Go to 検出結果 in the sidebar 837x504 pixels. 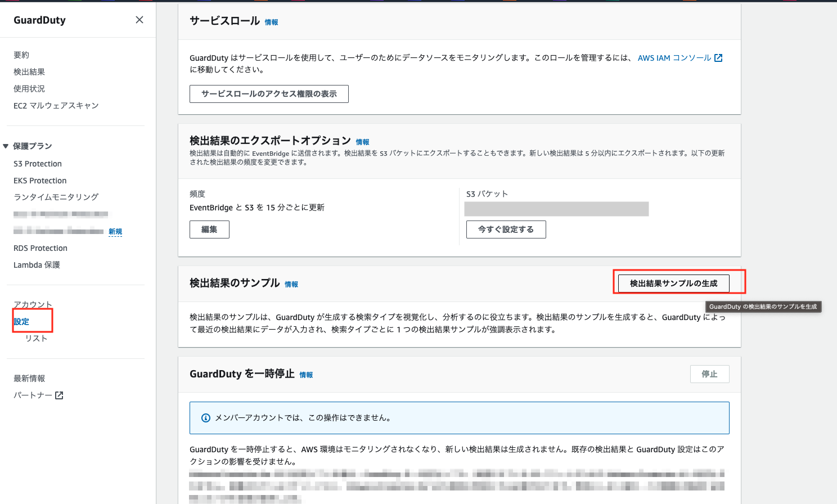(x=29, y=72)
